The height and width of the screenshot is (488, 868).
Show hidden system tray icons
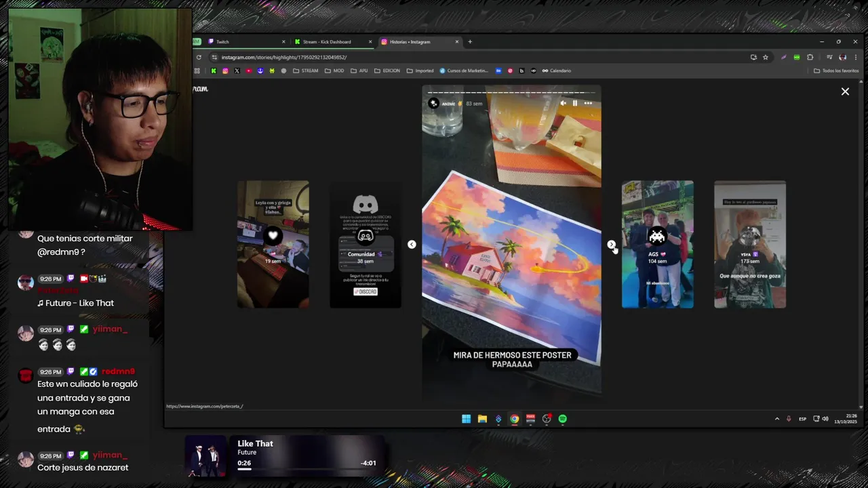pyautogui.click(x=777, y=419)
